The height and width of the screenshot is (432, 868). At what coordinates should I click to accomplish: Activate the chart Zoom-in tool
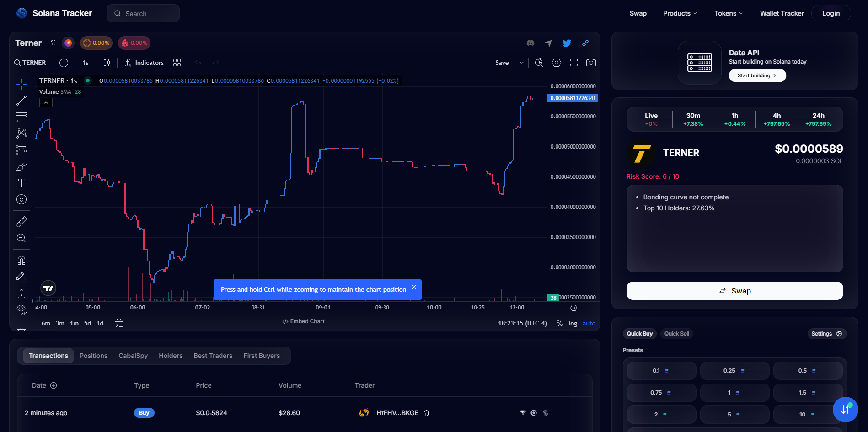[x=21, y=238]
